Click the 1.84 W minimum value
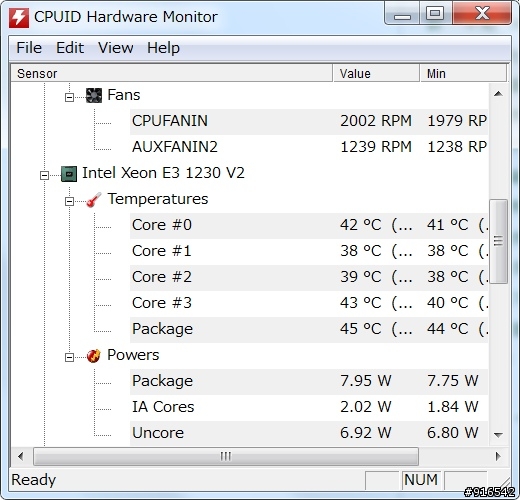The image size is (520, 500). pos(453,407)
